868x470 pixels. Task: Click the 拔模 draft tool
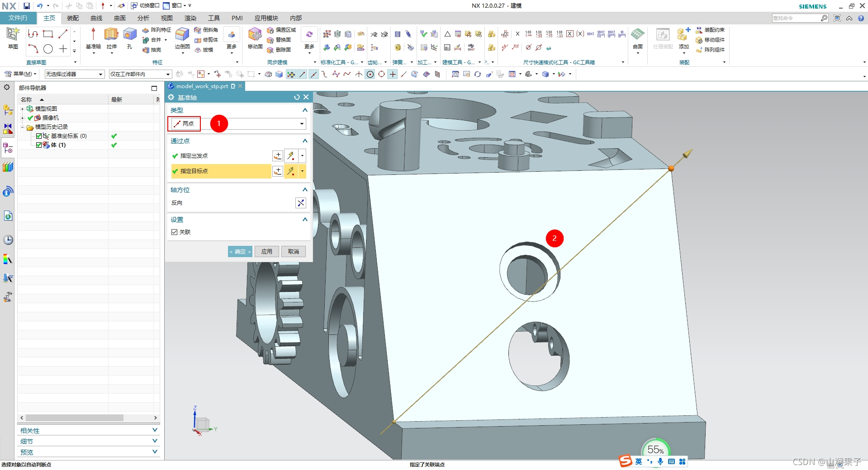coord(204,50)
